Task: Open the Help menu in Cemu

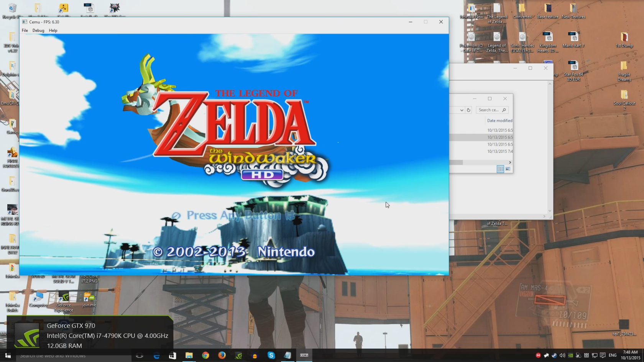Action: tap(53, 31)
